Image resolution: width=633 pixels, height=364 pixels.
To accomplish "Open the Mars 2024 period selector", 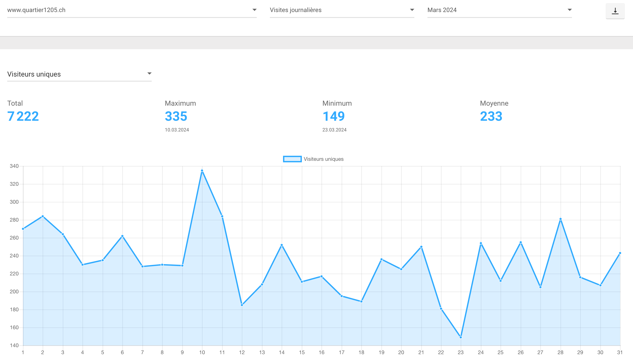I will (x=499, y=10).
